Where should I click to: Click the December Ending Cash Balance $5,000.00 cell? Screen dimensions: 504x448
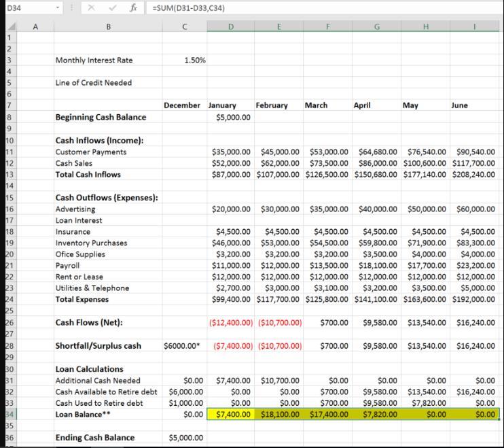pos(185,438)
